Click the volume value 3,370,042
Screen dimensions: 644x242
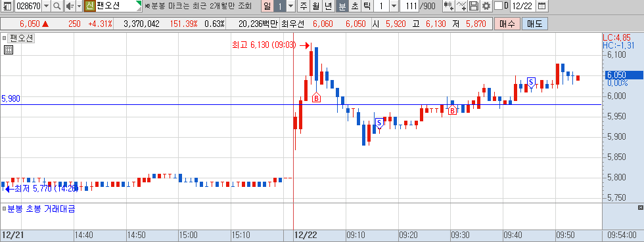[x=142, y=24]
